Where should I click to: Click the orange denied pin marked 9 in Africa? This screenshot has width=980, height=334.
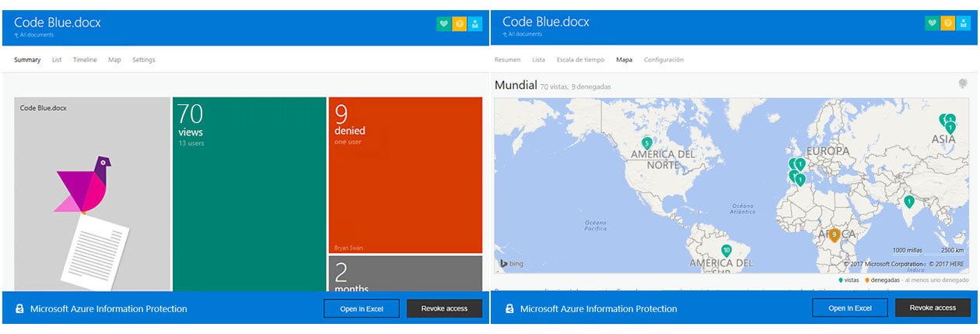coord(834,234)
